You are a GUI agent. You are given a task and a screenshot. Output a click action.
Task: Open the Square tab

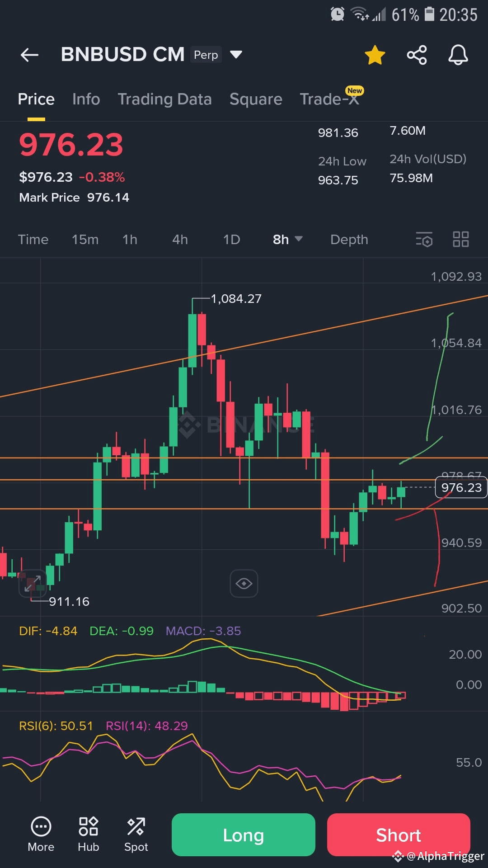pos(256,99)
